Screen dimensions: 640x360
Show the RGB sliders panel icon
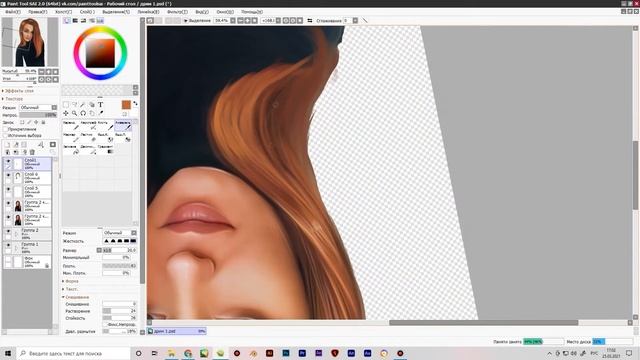click(x=76, y=20)
